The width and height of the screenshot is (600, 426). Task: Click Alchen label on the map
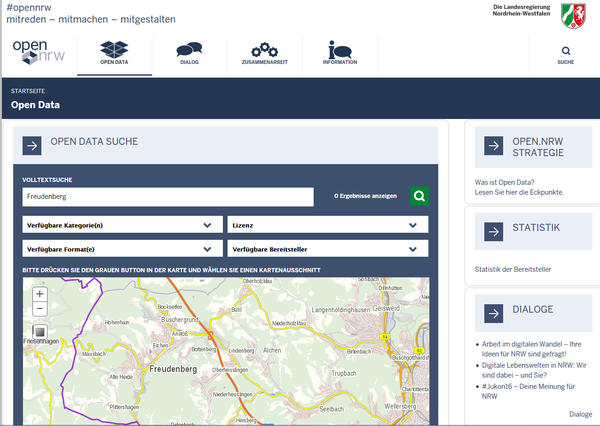tap(272, 350)
